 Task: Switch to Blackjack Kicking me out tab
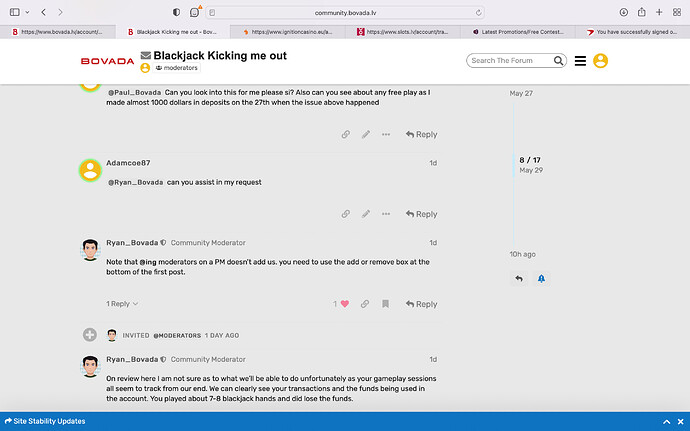[172, 32]
